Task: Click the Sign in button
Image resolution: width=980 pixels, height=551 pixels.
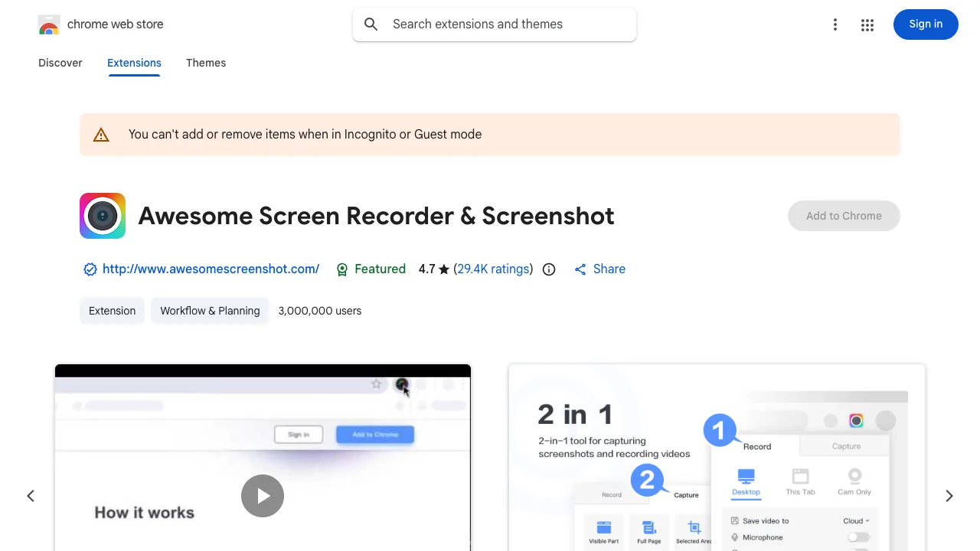Action: [926, 24]
